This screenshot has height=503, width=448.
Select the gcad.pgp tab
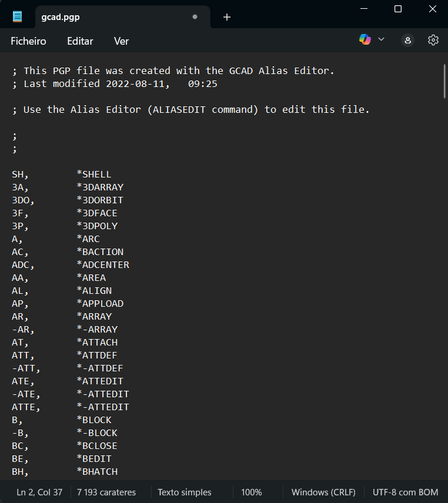[x=94, y=18]
